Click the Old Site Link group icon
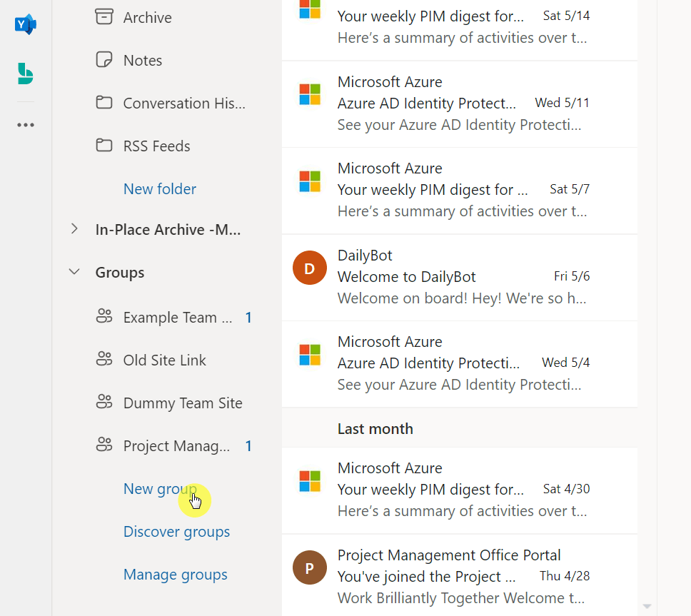The width and height of the screenshot is (691, 616). 104,360
